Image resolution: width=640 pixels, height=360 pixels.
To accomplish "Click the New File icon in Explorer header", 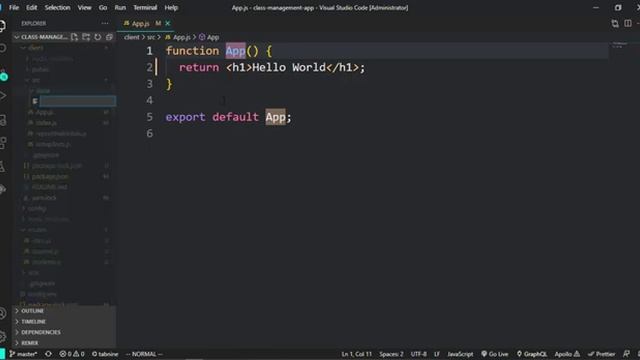I will pyautogui.click(x=74, y=37).
